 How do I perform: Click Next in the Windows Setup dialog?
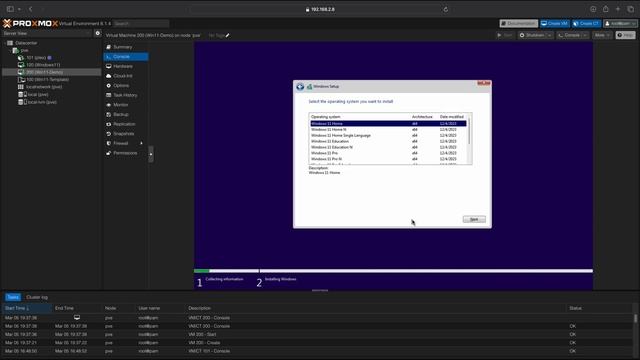tap(474, 219)
